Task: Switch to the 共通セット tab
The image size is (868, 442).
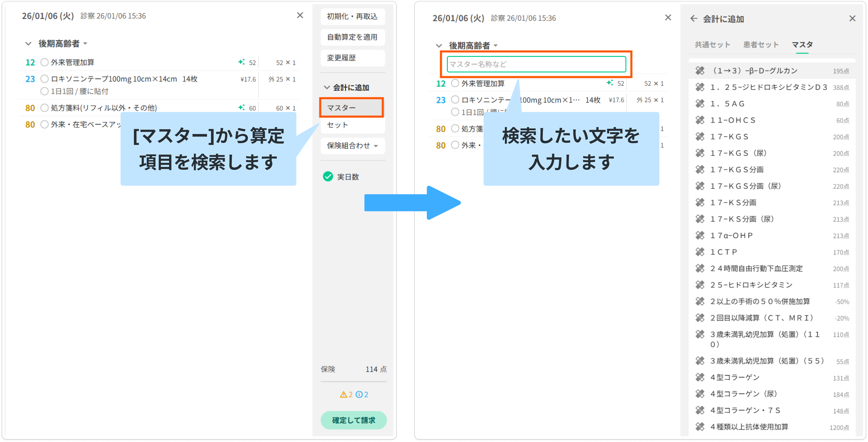Action: tap(712, 44)
